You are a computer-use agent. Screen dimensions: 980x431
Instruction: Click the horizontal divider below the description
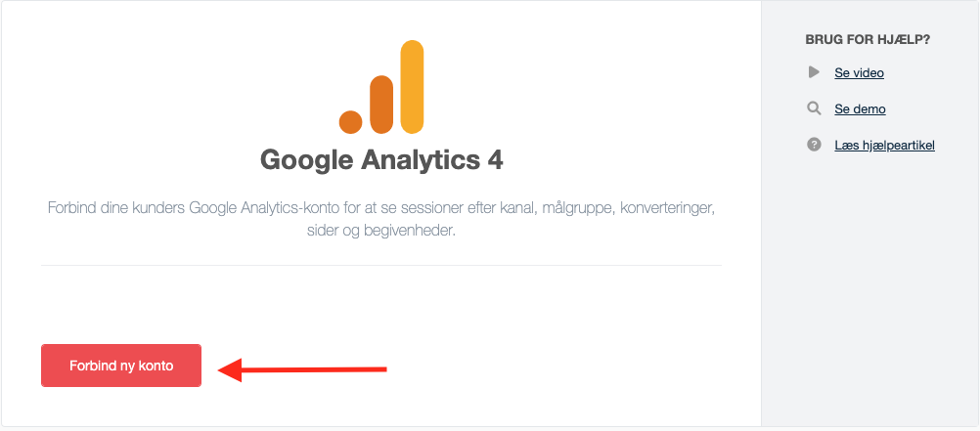click(381, 265)
